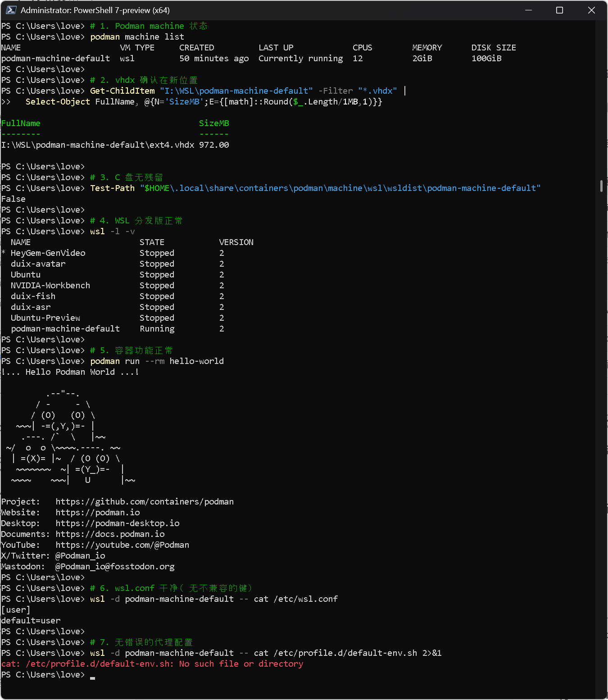Click the red 'No such file or directory' error
The height and width of the screenshot is (700, 608).
(241, 664)
